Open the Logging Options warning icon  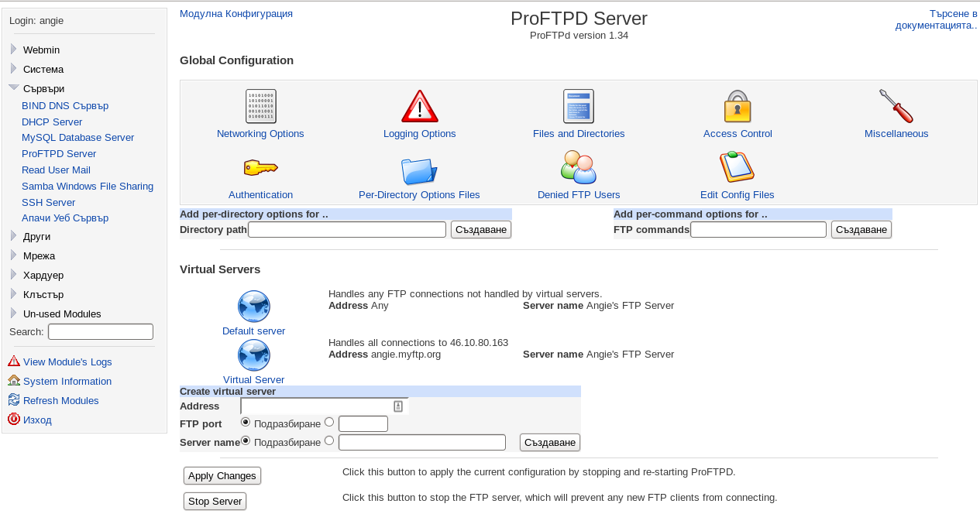(x=420, y=106)
